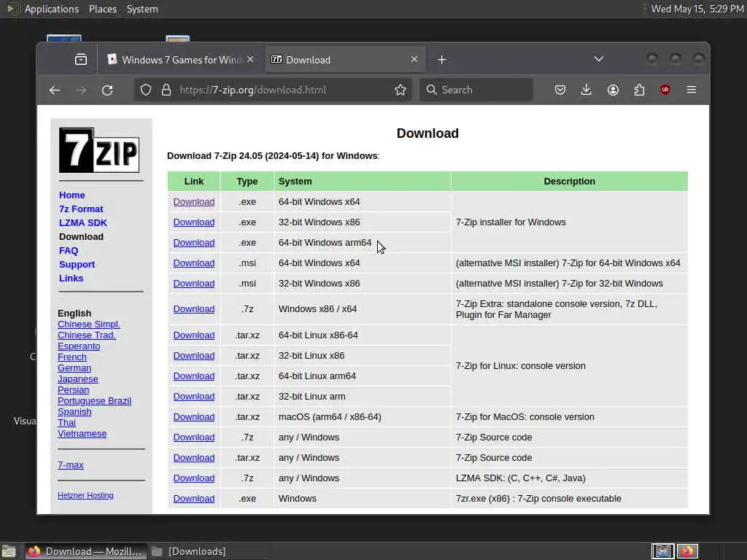Open the Links sidebar item
Viewport: 747px width, 560px height.
pos(71,278)
